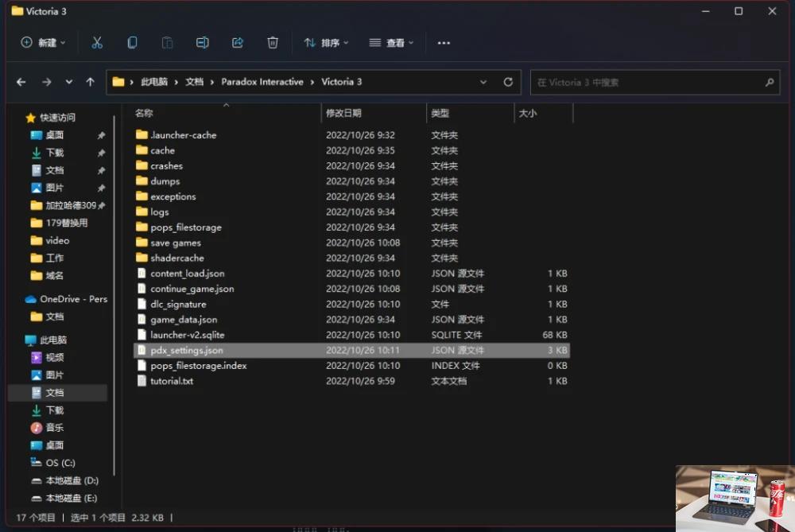Open pinned 下载 under quick access
This screenshot has width=795, height=532.
point(54,153)
